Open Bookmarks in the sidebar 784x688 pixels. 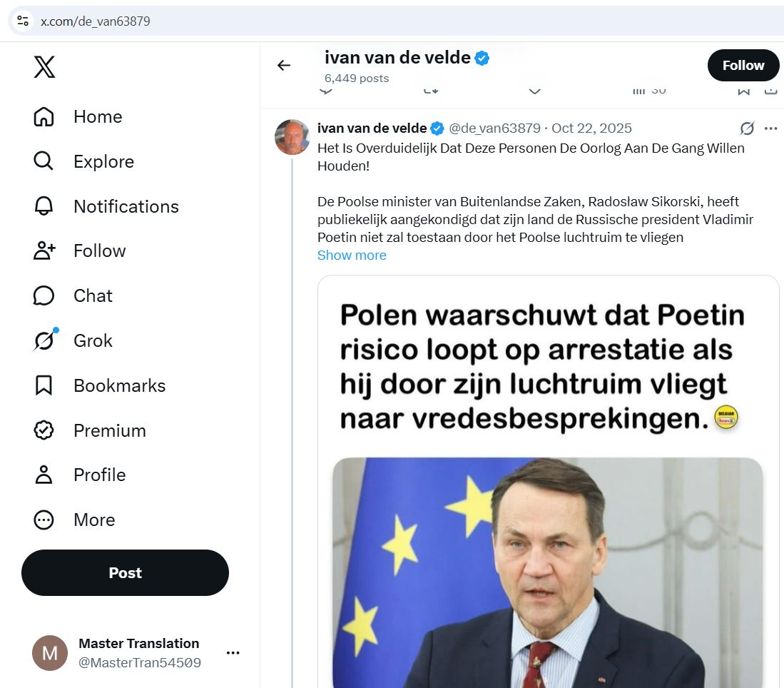[x=99, y=385]
